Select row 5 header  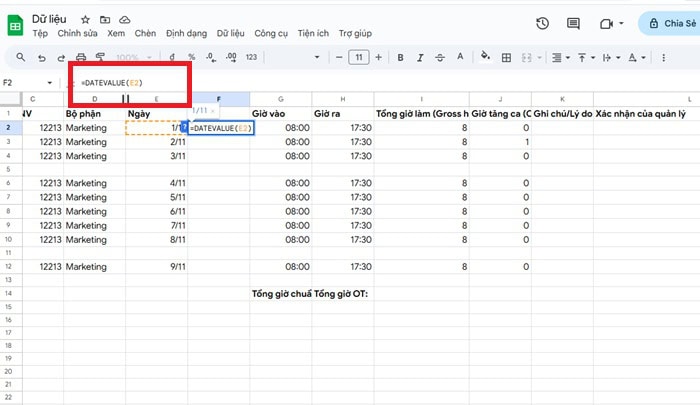click(8, 169)
